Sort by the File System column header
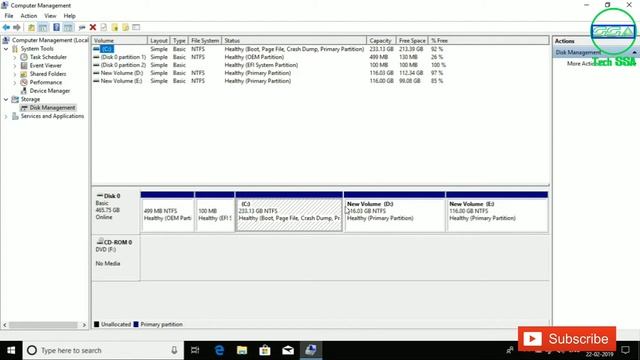The width and height of the screenshot is (640, 360). click(204, 40)
